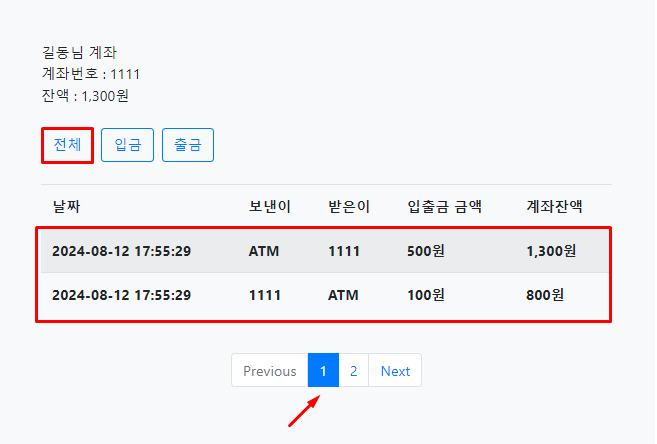657x444 pixels.
Task: Click the 계좌번호 : 1111 text
Action: click(x=91, y=74)
